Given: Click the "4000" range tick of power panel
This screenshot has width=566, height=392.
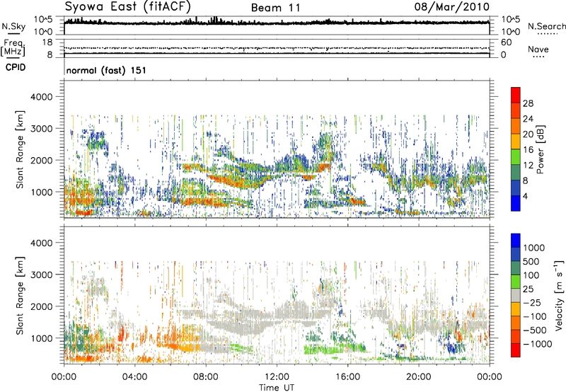Looking at the screenshot, I should click(x=41, y=97).
